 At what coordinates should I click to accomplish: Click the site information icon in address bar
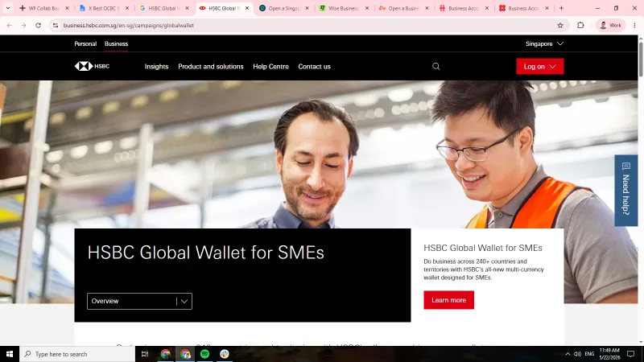click(x=56, y=26)
